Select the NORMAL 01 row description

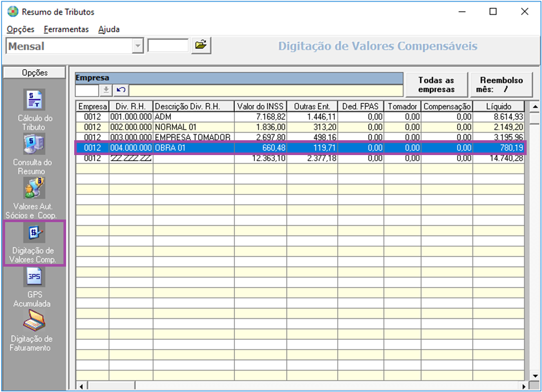tap(176, 127)
